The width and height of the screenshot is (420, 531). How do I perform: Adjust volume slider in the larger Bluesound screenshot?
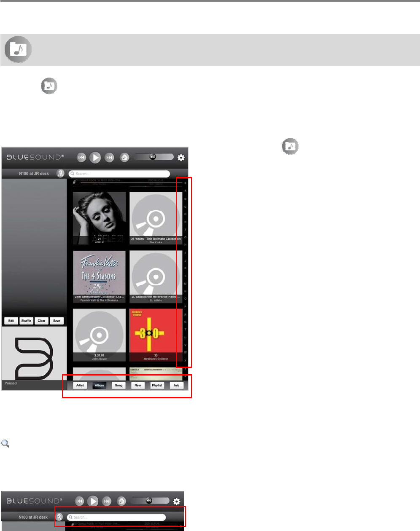[154, 157]
